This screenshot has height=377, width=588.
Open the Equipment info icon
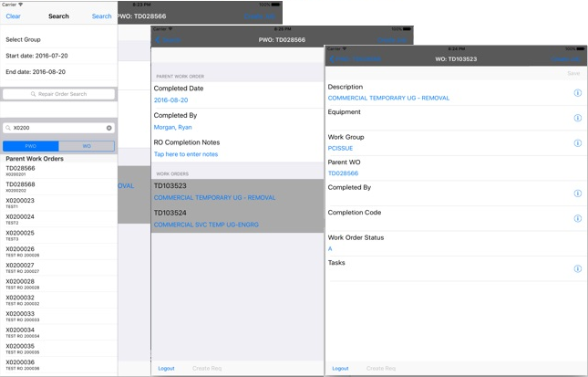click(x=577, y=118)
